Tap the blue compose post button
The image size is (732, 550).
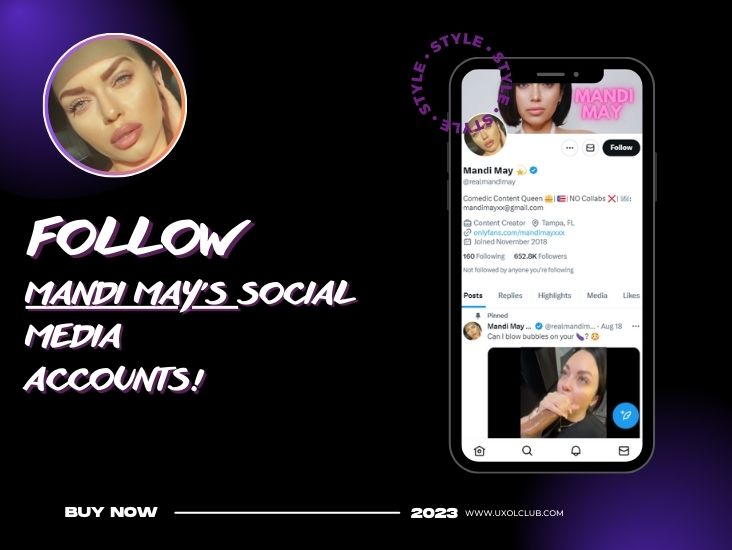pyautogui.click(x=626, y=415)
